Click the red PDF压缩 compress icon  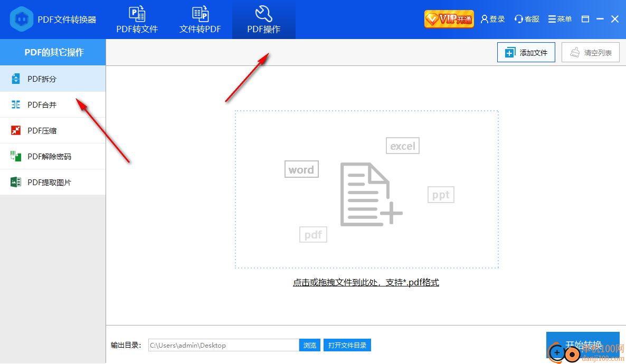15,130
